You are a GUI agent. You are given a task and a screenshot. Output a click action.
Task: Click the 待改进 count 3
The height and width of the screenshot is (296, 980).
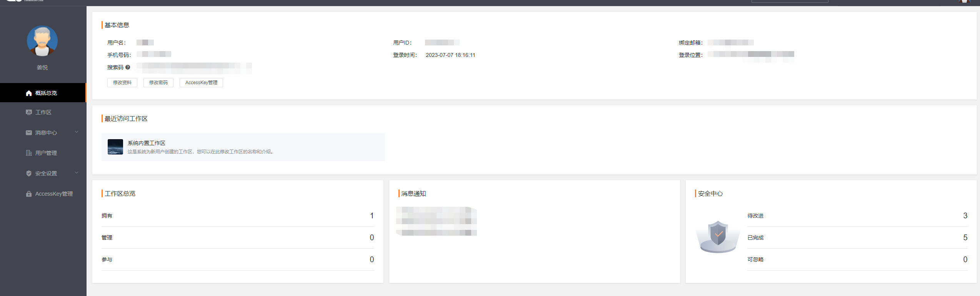coord(965,216)
